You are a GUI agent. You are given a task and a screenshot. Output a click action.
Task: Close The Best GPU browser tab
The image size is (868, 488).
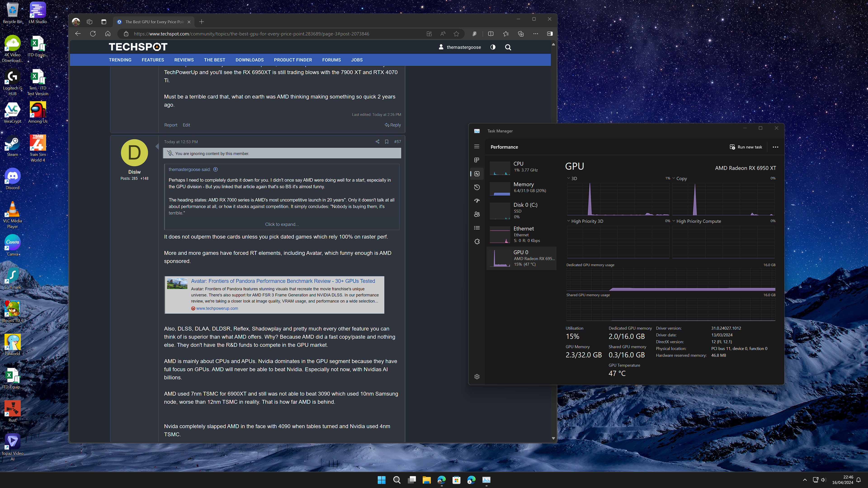(x=189, y=22)
